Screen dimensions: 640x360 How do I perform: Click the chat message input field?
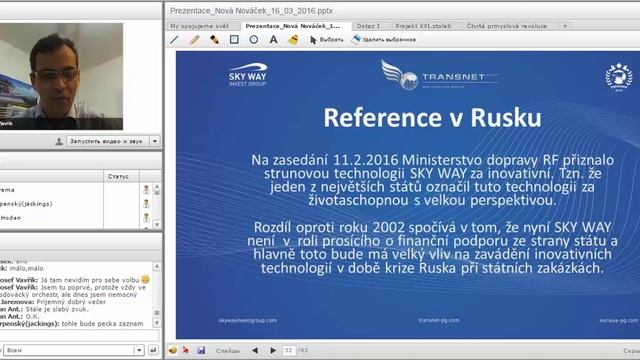point(79,336)
